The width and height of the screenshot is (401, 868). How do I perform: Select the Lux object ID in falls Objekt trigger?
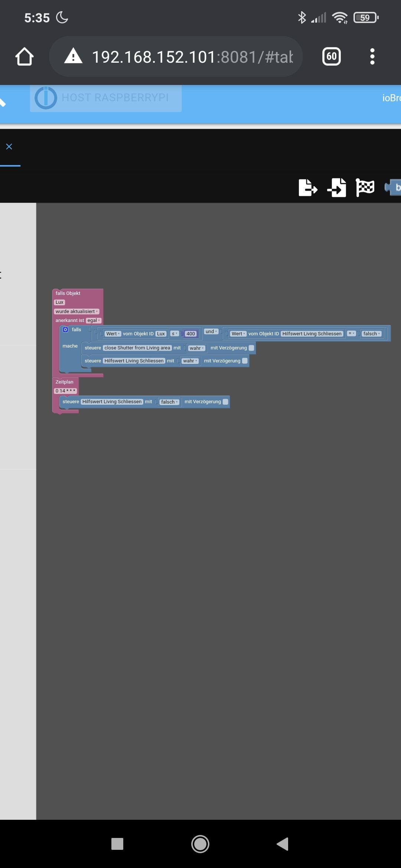point(59,302)
